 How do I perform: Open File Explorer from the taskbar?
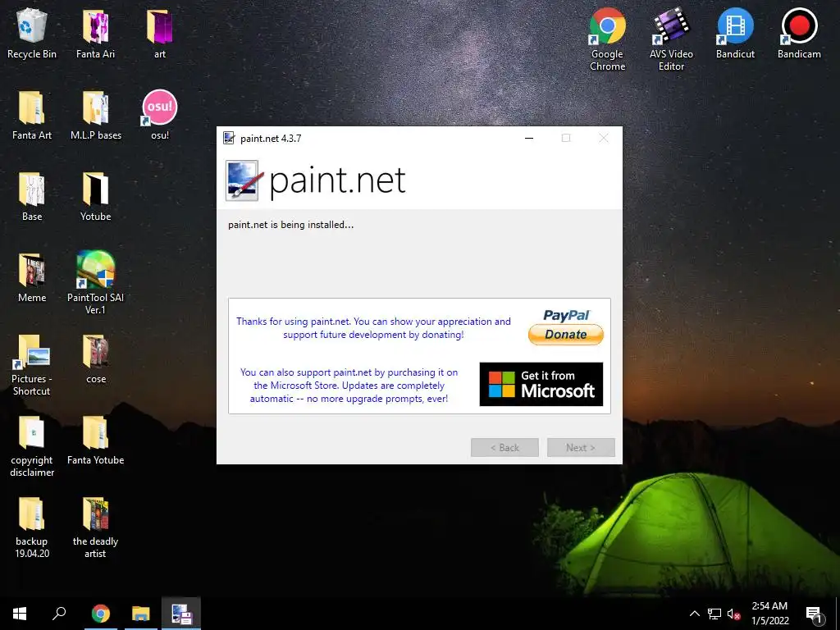click(x=141, y=614)
